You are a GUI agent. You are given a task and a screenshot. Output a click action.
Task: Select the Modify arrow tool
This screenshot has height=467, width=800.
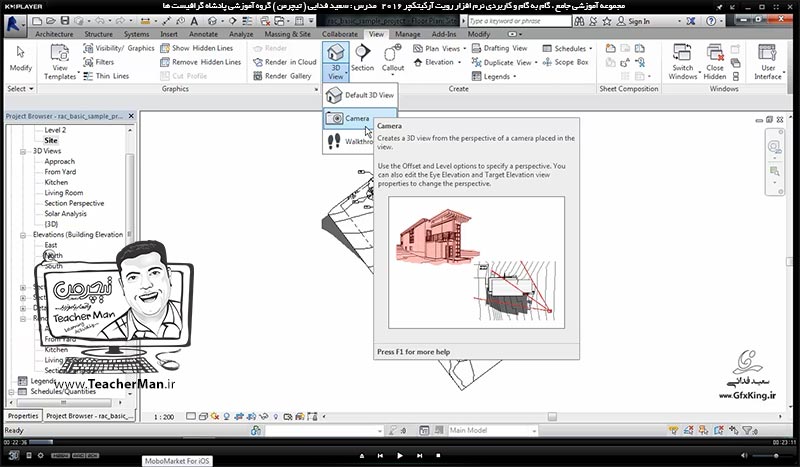20,59
